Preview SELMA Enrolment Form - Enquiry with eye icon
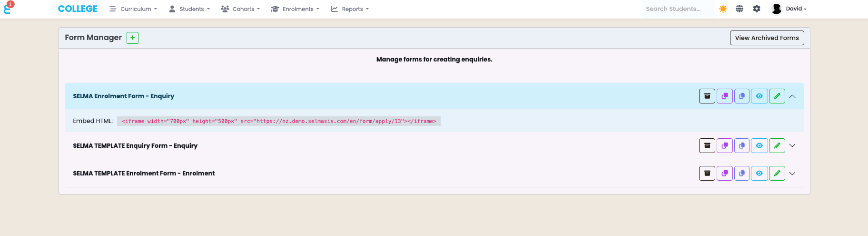Viewport: 868px width, 236px height. [x=759, y=96]
